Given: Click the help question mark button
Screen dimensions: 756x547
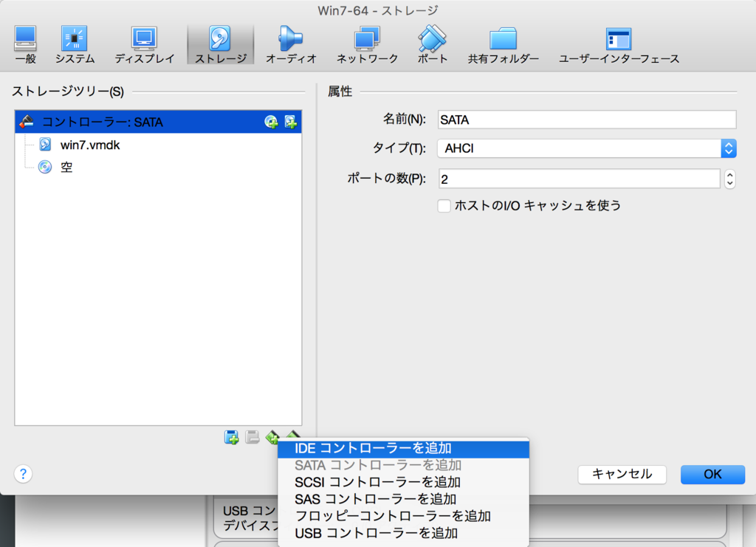Looking at the screenshot, I should (23, 474).
